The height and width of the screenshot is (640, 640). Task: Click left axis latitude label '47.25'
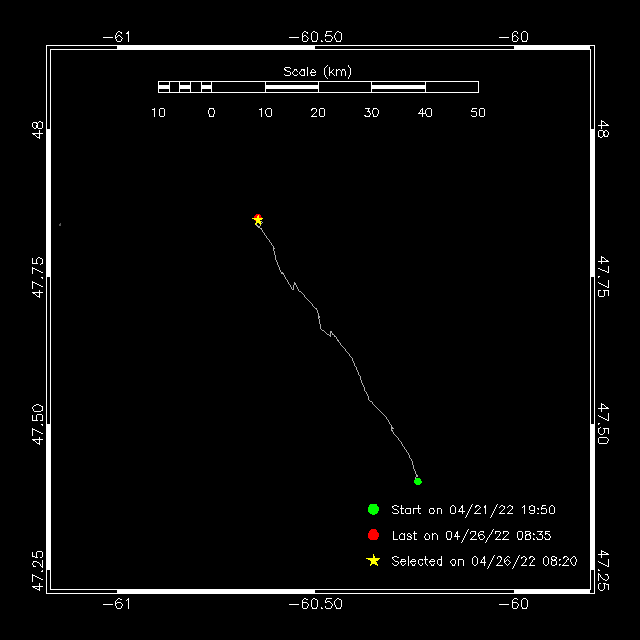pos(38,571)
